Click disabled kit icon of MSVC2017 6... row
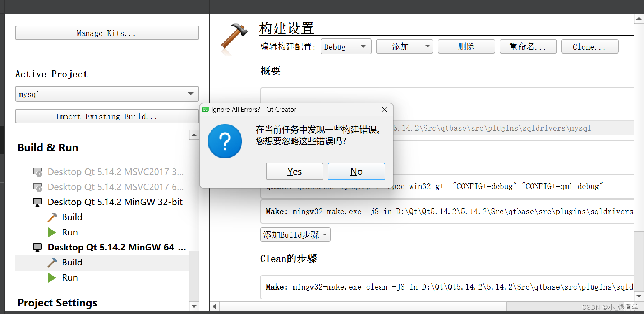Image resolution: width=644 pixels, height=314 pixels. click(x=37, y=187)
